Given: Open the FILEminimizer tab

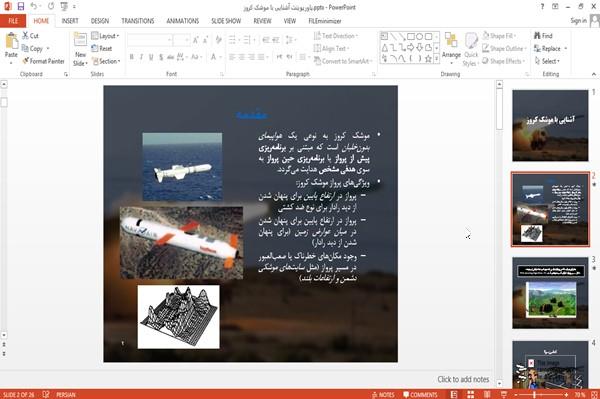Looking at the screenshot, I should (324, 21).
